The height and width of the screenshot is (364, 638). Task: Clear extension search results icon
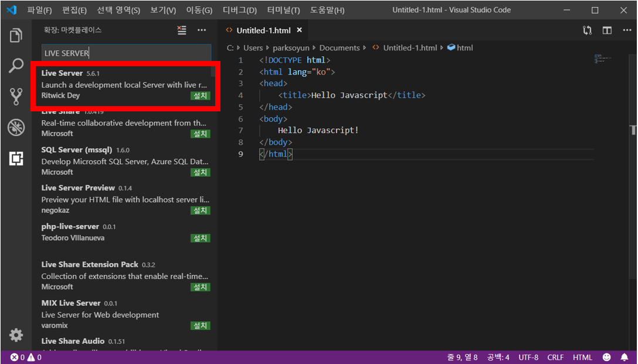pyautogui.click(x=182, y=30)
